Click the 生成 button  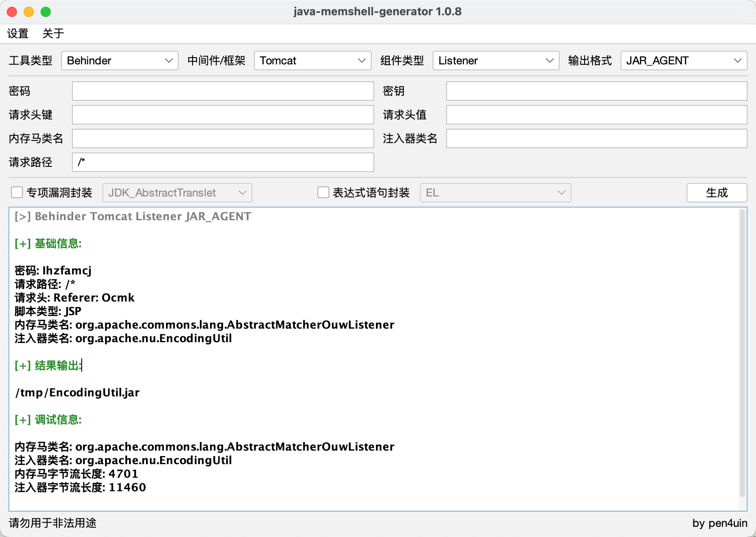point(717,193)
